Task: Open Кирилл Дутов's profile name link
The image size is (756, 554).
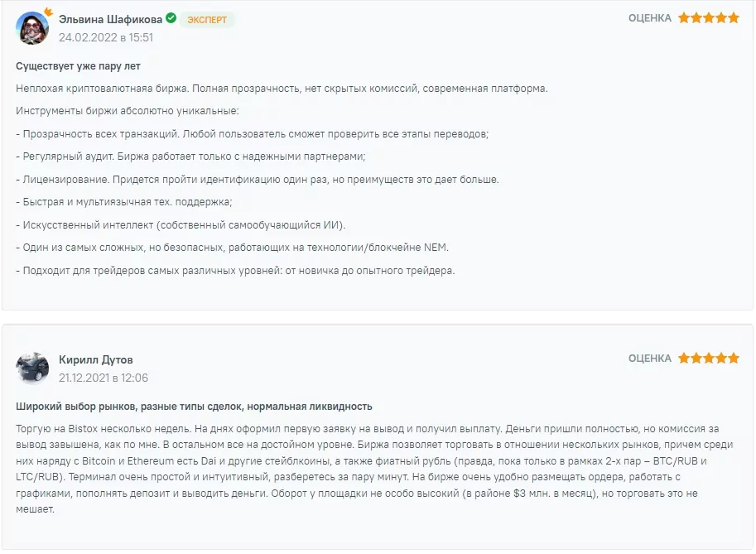Action: click(95, 359)
